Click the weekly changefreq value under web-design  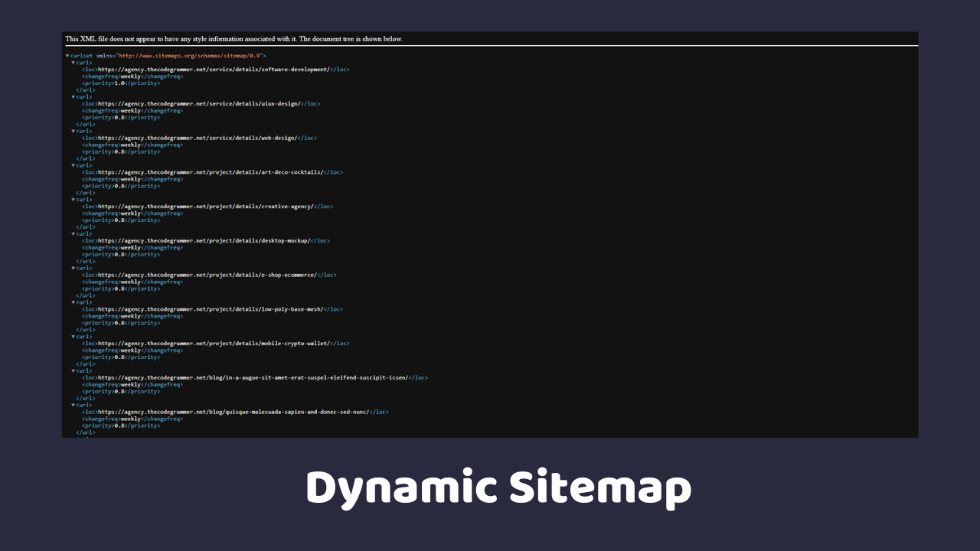click(x=130, y=145)
